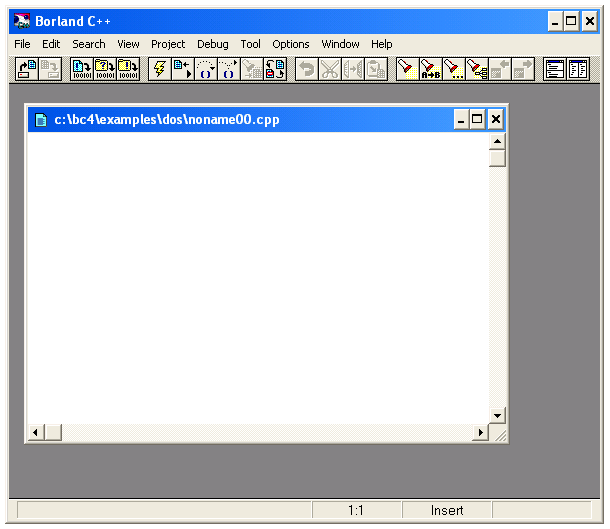Click the Make icon with the question-mark folder
Image resolution: width=610 pixels, height=529 pixels.
pyautogui.click(x=105, y=69)
